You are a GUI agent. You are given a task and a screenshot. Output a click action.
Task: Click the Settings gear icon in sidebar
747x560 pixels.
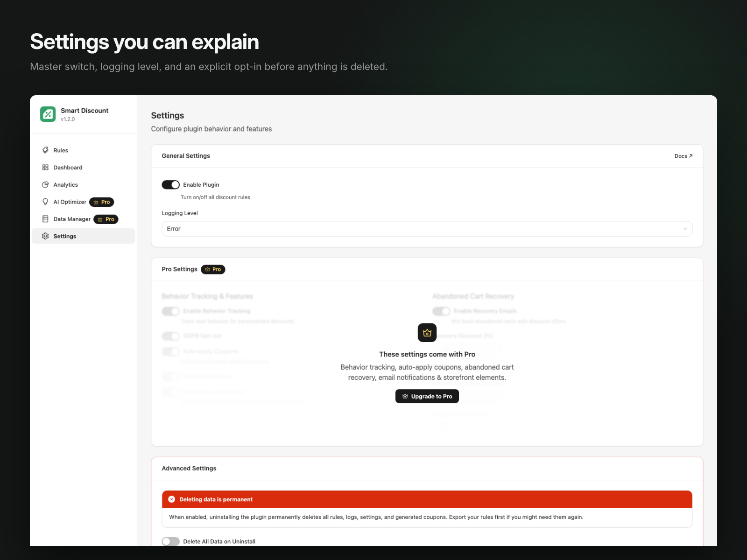pos(45,236)
